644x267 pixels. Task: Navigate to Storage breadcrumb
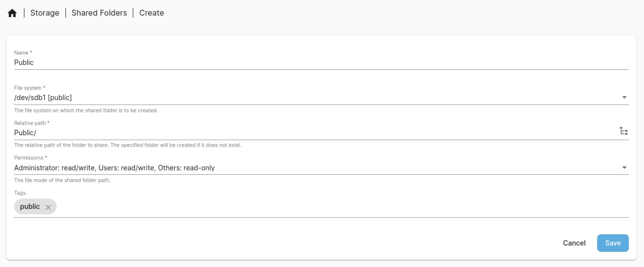pyautogui.click(x=45, y=13)
